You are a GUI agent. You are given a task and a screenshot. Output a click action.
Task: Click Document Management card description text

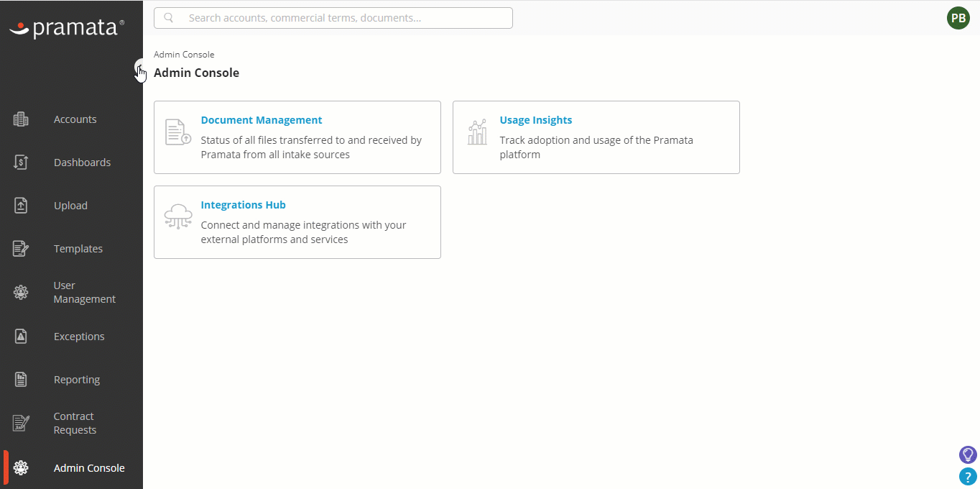311,147
